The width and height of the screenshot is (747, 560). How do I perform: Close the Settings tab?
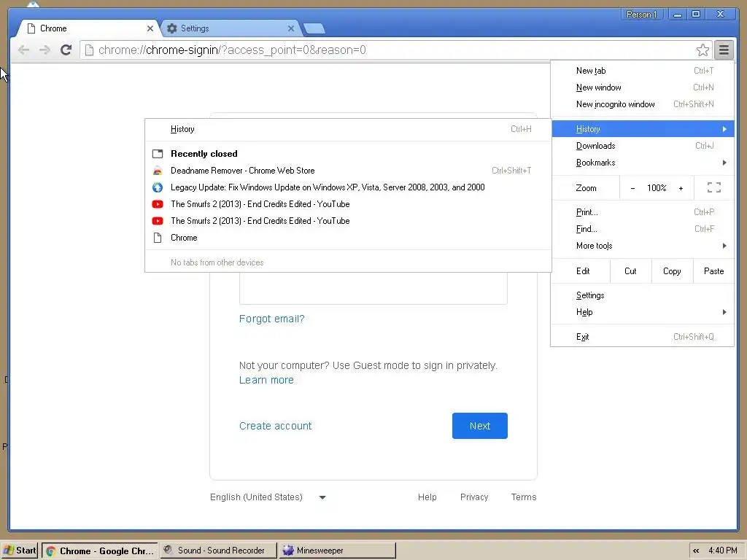coord(291,28)
